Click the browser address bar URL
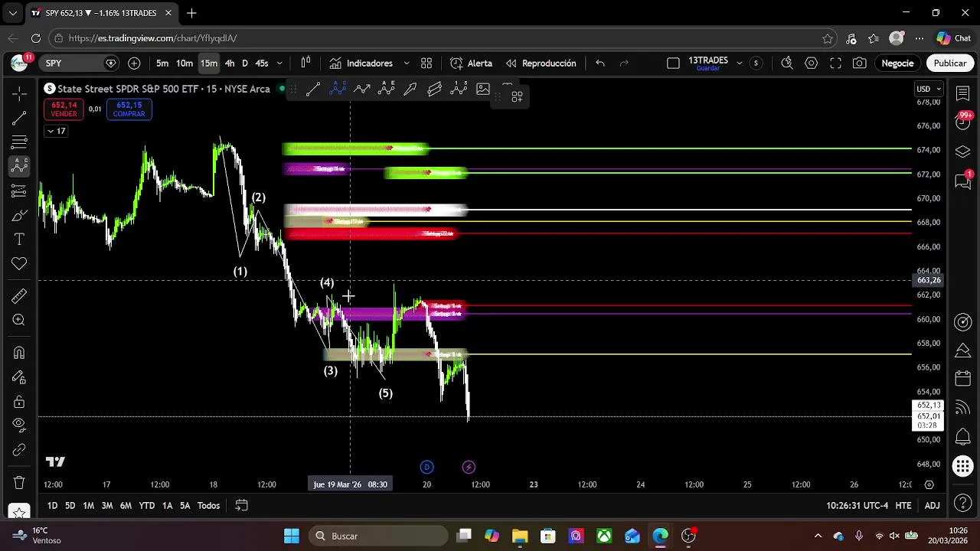 (x=152, y=38)
